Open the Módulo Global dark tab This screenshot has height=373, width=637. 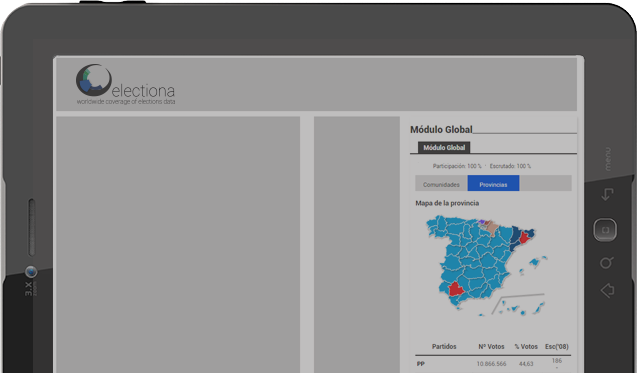pyautogui.click(x=444, y=147)
